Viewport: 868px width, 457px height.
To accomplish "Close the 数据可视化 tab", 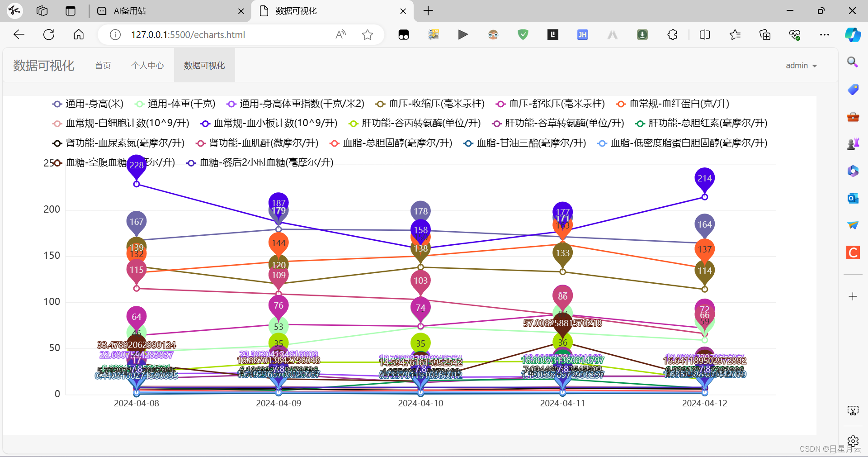I will (x=403, y=11).
